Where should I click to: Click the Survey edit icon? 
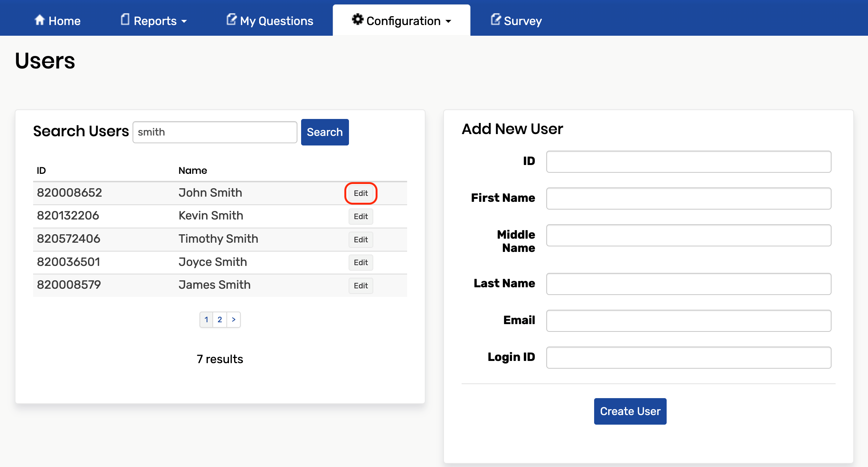(495, 20)
